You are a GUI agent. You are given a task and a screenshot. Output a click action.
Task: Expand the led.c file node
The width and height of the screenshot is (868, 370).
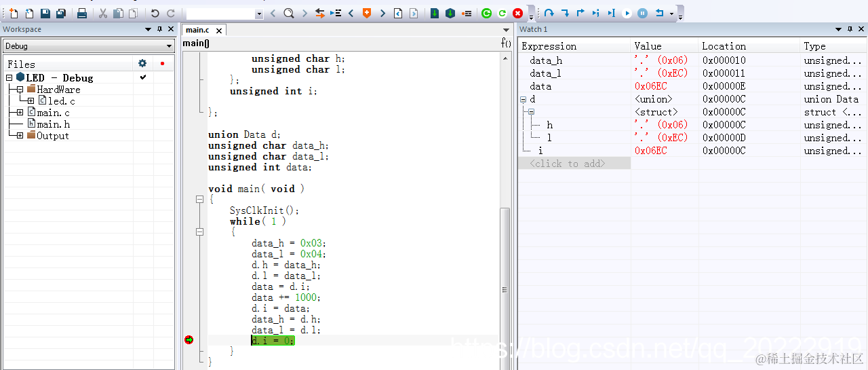31,101
